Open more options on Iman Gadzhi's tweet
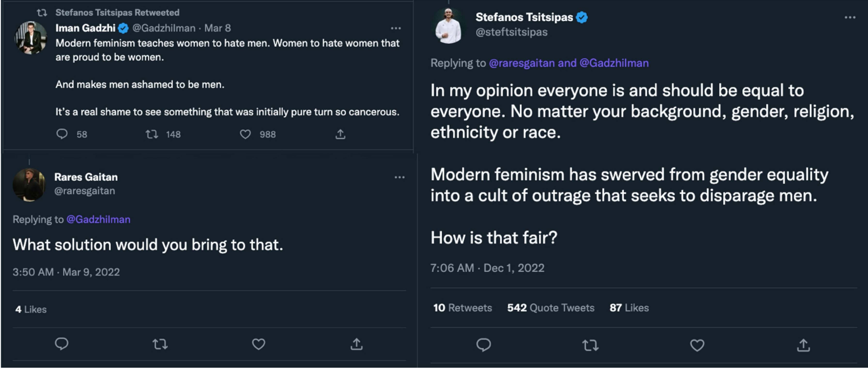Screen dimensions: 868x369 point(396,28)
